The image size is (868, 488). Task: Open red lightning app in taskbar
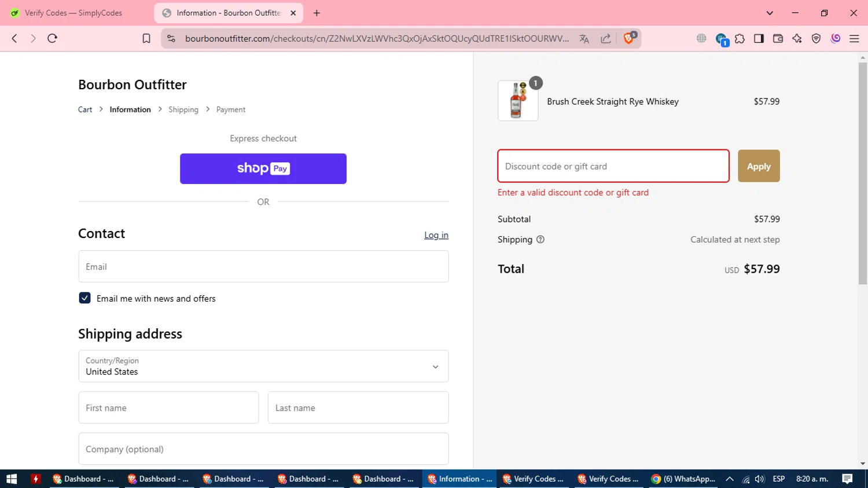point(36,479)
